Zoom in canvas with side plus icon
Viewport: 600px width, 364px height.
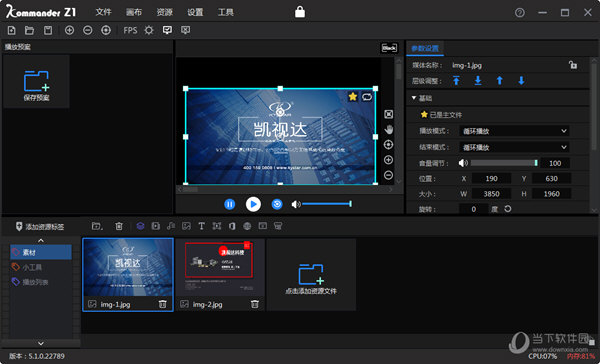(x=388, y=160)
